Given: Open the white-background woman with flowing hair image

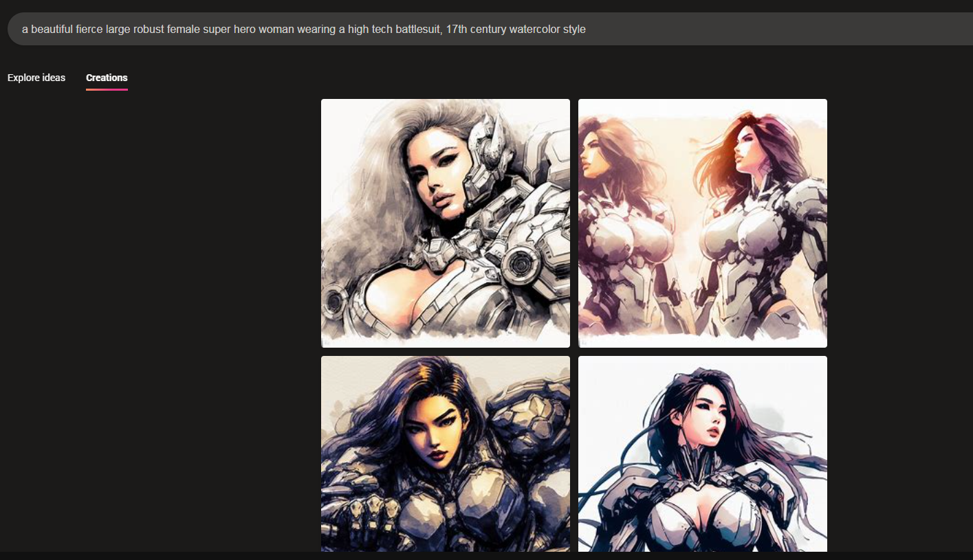Looking at the screenshot, I should coord(703,453).
